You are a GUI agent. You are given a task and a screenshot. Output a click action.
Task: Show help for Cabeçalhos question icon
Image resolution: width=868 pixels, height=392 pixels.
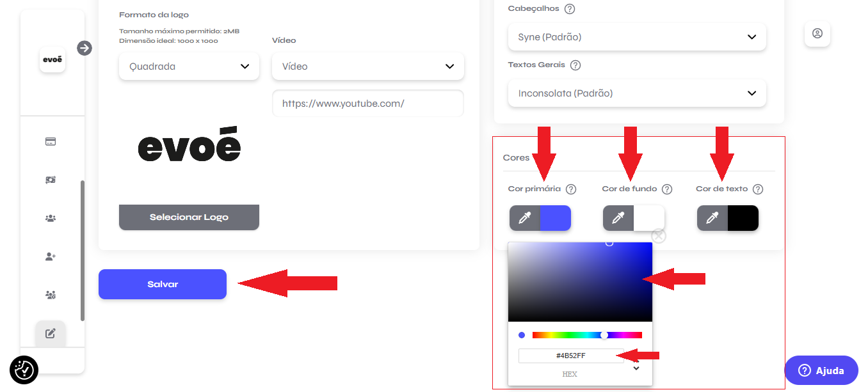[570, 9]
